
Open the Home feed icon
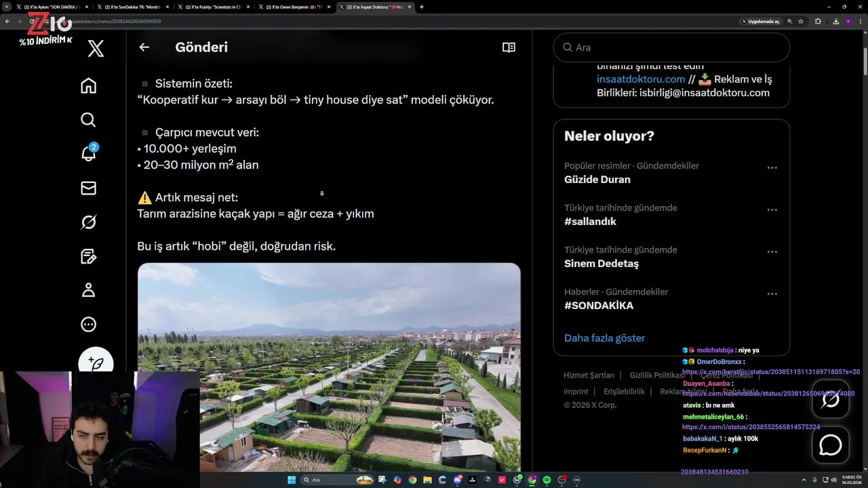(x=88, y=86)
